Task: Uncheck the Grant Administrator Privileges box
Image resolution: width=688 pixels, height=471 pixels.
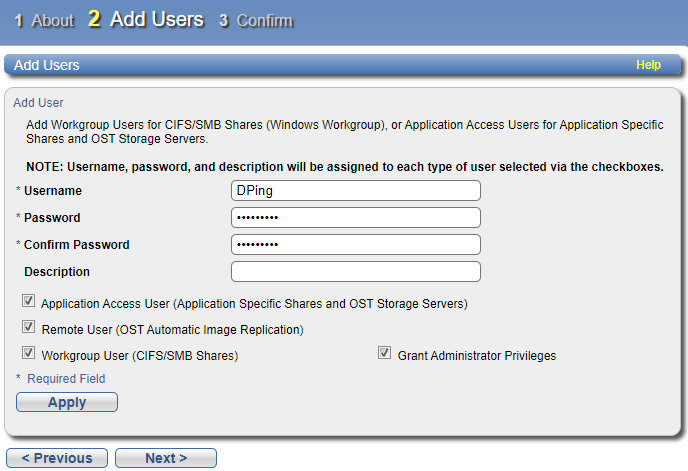Action: pos(384,354)
